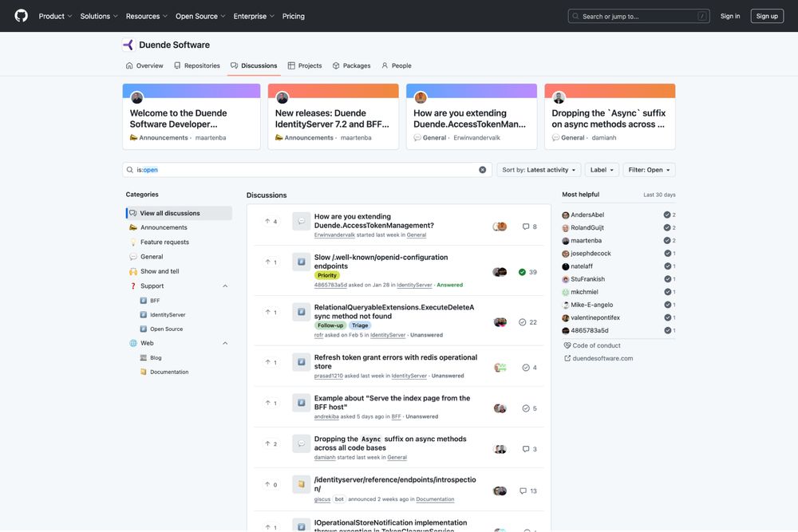This screenshot has height=532, width=798.
Task: Upvote the Serve the index page discussion
Action: click(x=271, y=403)
